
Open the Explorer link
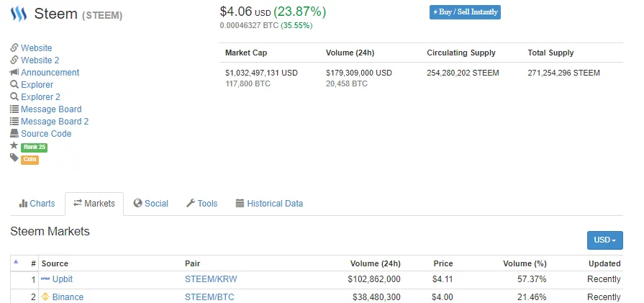pos(37,85)
